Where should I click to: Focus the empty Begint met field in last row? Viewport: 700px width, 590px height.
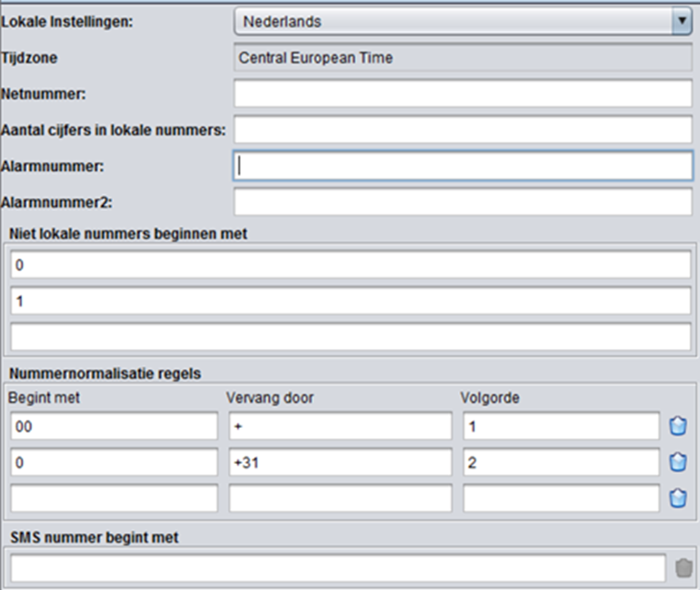[x=114, y=498]
